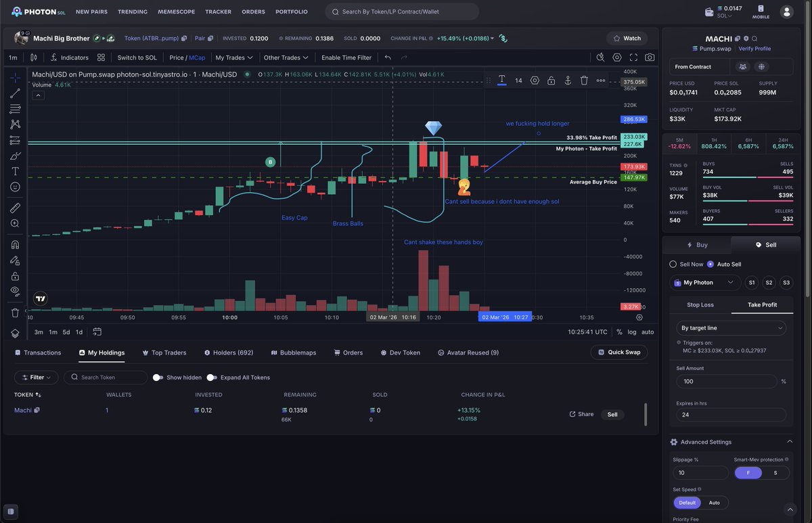Open the go-to-date calendar icon

(x=97, y=332)
